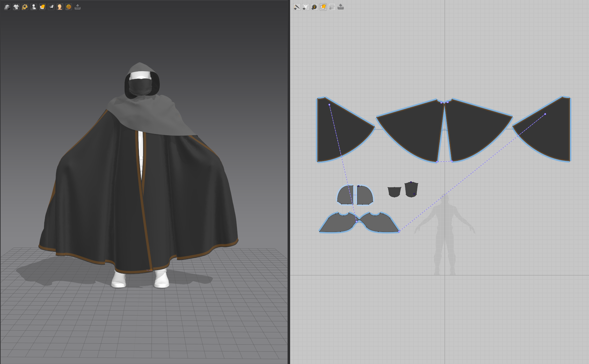Toggle avatar visibility in the 3D window
The width and height of the screenshot is (589, 364).
(33, 7)
